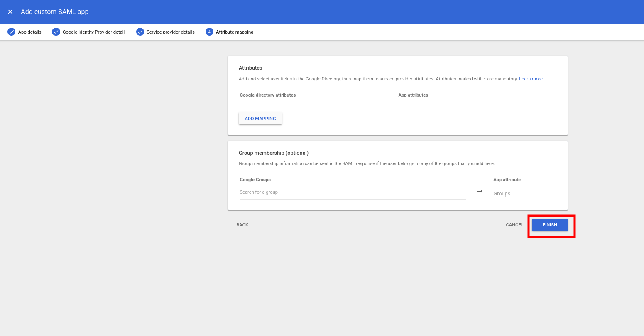Open the Learn more link
The image size is (644, 336).
tap(531, 79)
